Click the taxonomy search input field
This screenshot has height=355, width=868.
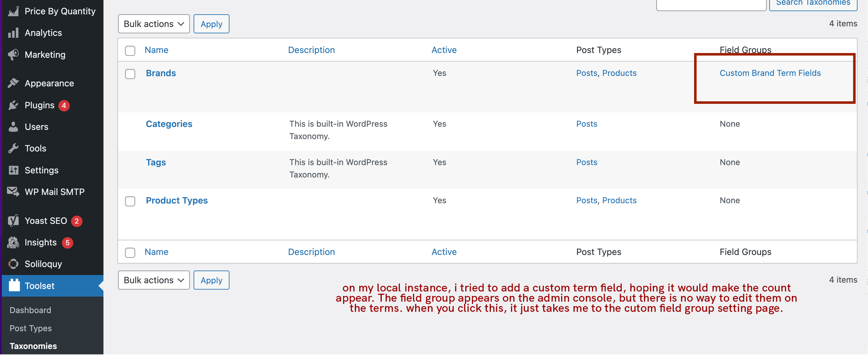pyautogui.click(x=711, y=5)
